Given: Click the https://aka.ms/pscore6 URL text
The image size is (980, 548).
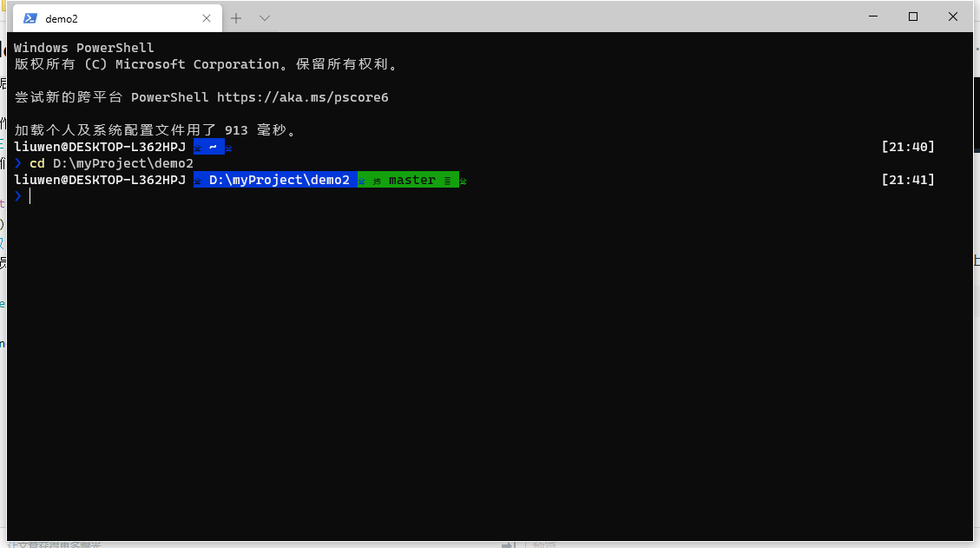Looking at the screenshot, I should (x=302, y=97).
